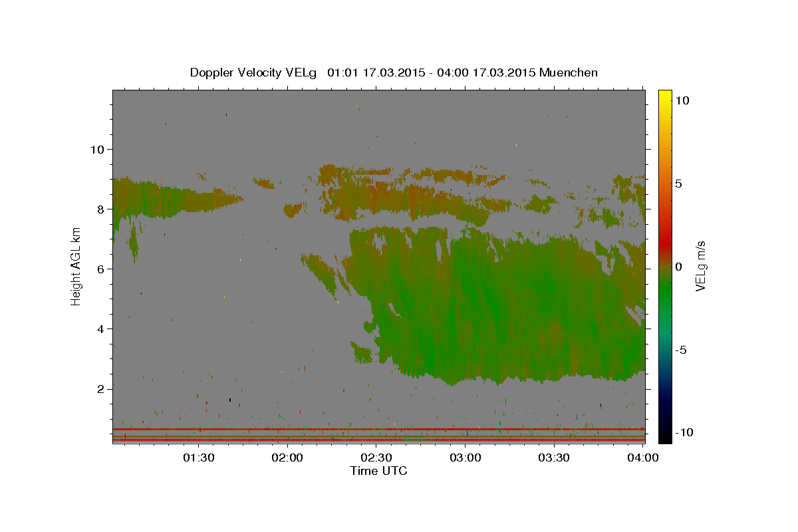The height and width of the screenshot is (532, 798).
Task: Click the height tick label 2
Action: tap(100, 388)
